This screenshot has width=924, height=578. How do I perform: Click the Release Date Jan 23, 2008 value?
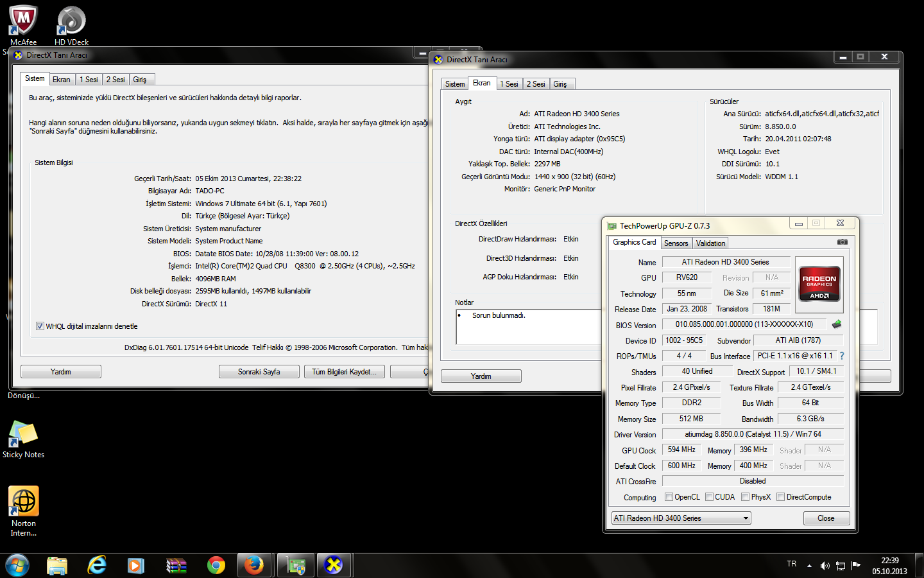pyautogui.click(x=687, y=309)
